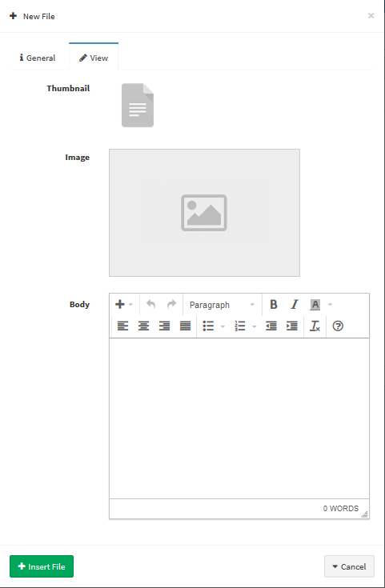Align text to the left

point(122,326)
